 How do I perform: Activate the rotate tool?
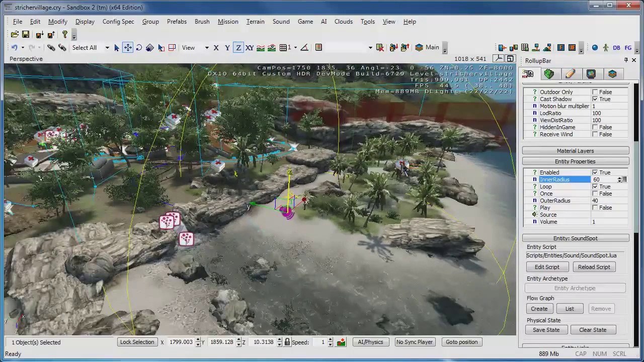(139, 47)
